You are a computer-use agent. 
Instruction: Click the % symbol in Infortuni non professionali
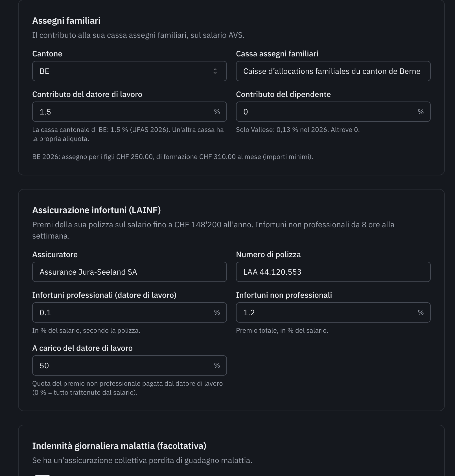coord(421,312)
